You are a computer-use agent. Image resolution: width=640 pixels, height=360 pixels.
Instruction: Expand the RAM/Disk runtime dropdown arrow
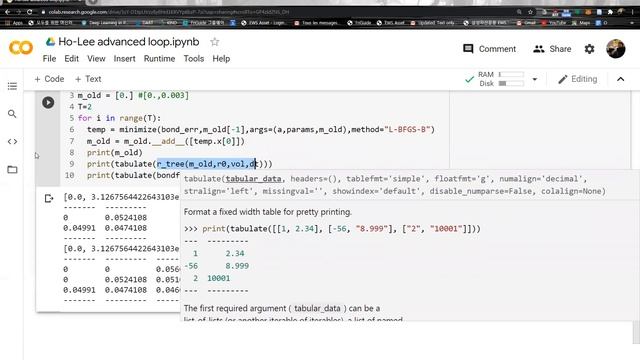point(535,79)
